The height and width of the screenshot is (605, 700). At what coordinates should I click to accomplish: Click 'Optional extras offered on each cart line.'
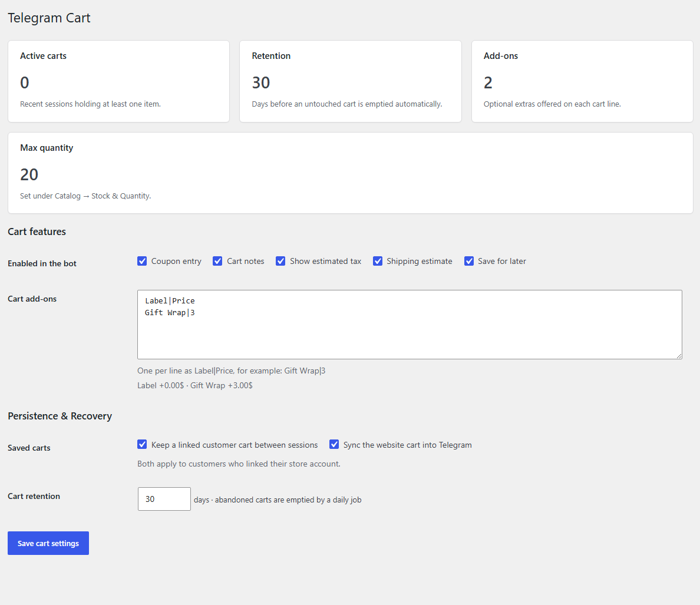click(x=552, y=104)
